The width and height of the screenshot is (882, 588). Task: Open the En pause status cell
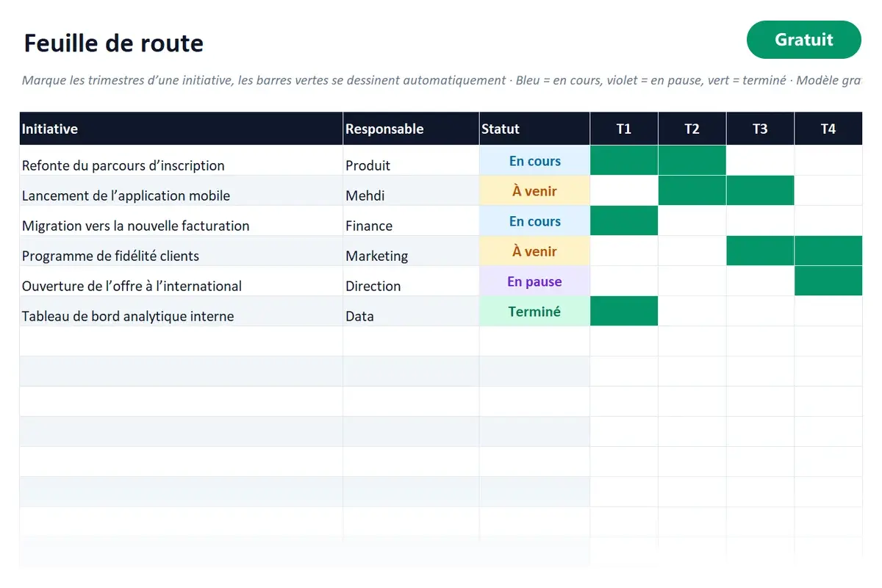(x=534, y=281)
